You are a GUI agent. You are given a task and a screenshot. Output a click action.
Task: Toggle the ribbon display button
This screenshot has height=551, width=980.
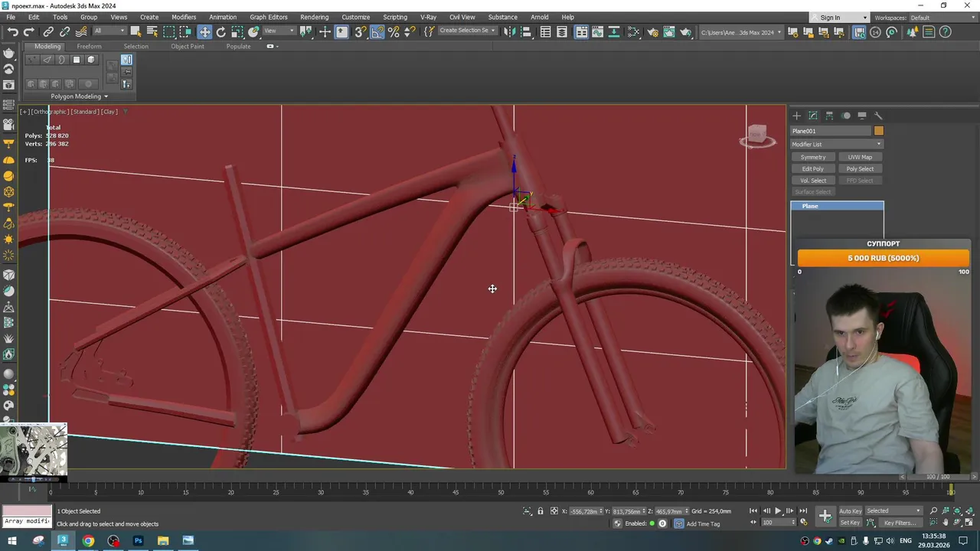[x=582, y=31]
